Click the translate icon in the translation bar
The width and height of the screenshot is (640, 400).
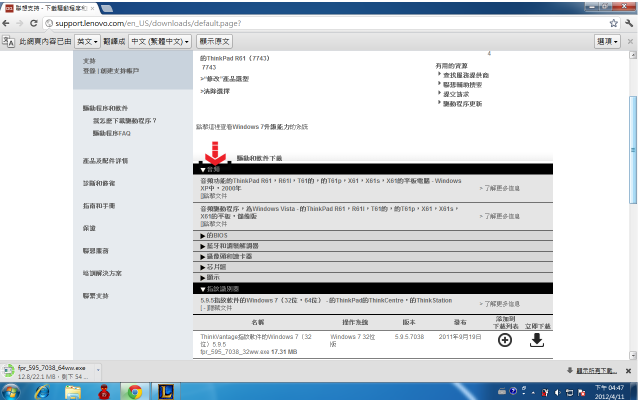click(8, 41)
